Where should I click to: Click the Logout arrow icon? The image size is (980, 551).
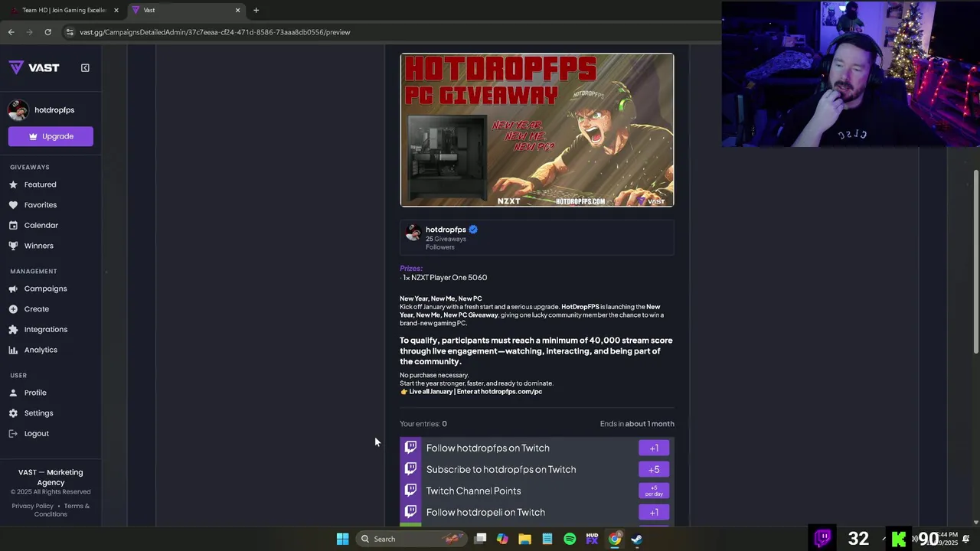coord(13,434)
